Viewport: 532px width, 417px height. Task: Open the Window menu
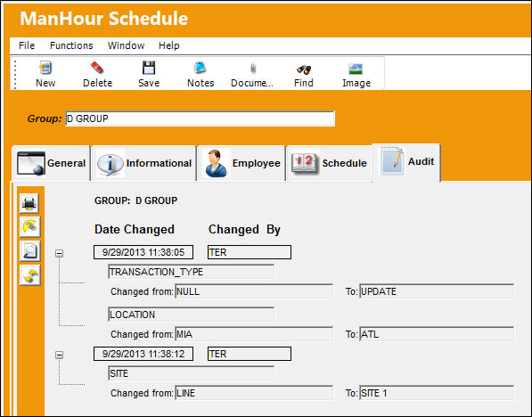coord(126,45)
